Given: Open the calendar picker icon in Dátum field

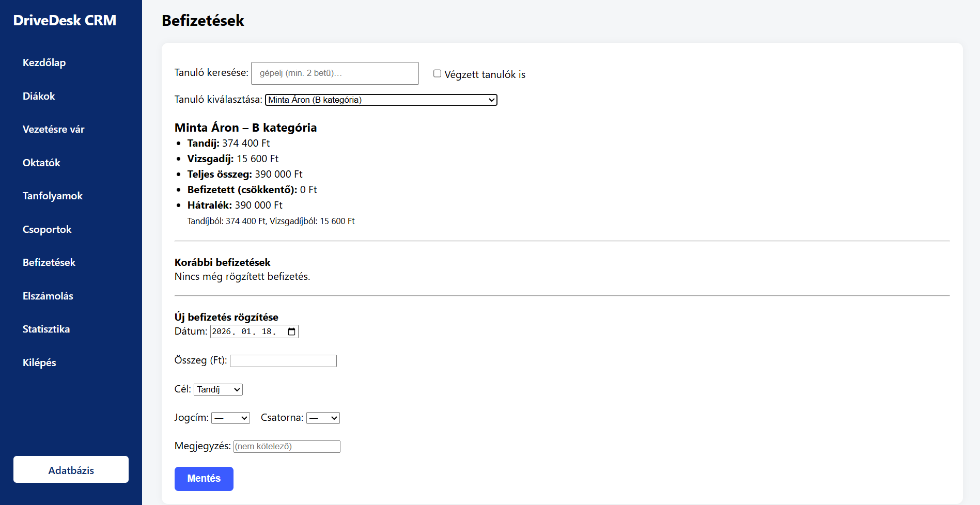Looking at the screenshot, I should point(292,332).
